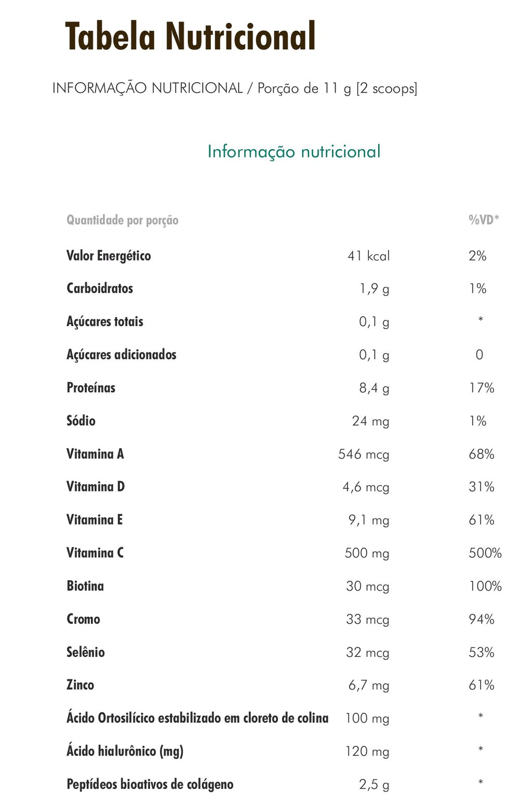Click the %VD* column header
532x808 pixels.
click(x=484, y=219)
